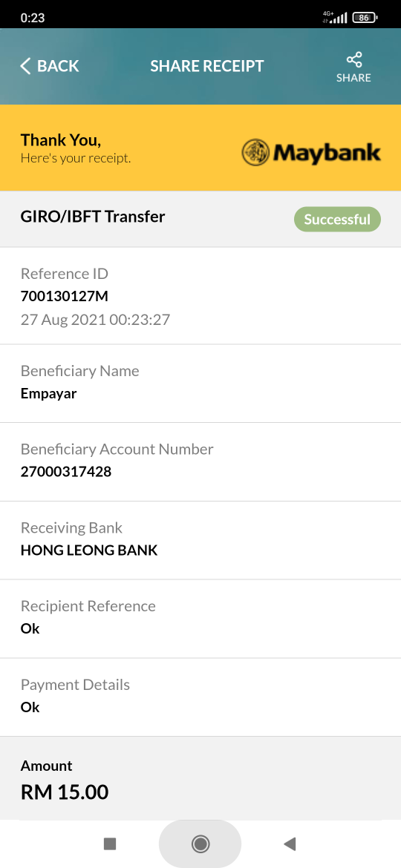Screen dimensions: 401x868
Task: Tap the 4G+ signal strength icon
Action: pyautogui.click(x=335, y=18)
